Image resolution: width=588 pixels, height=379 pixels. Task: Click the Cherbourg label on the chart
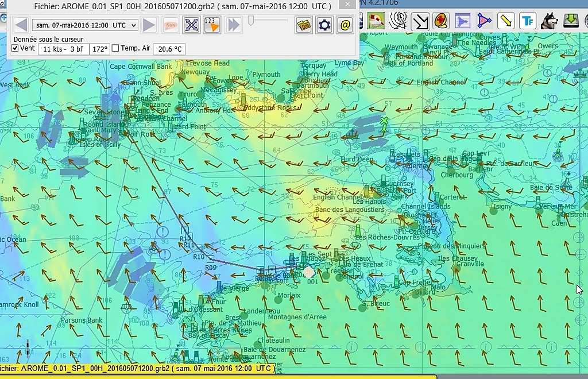pyautogui.click(x=457, y=175)
